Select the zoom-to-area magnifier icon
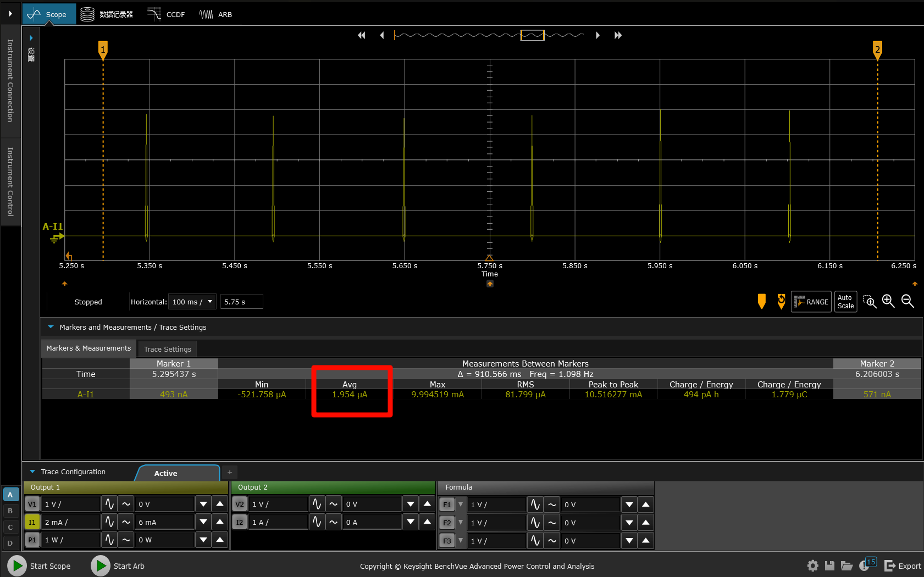The image size is (924, 577). tap(870, 301)
